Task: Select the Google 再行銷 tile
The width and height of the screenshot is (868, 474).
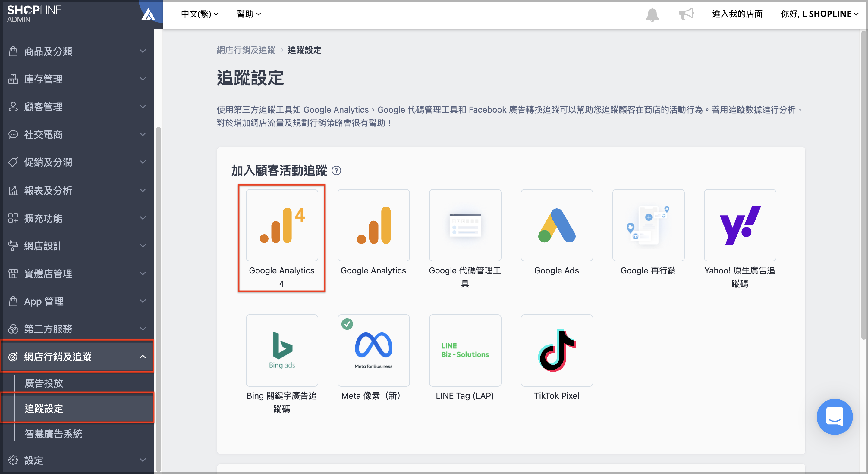Action: click(x=648, y=225)
